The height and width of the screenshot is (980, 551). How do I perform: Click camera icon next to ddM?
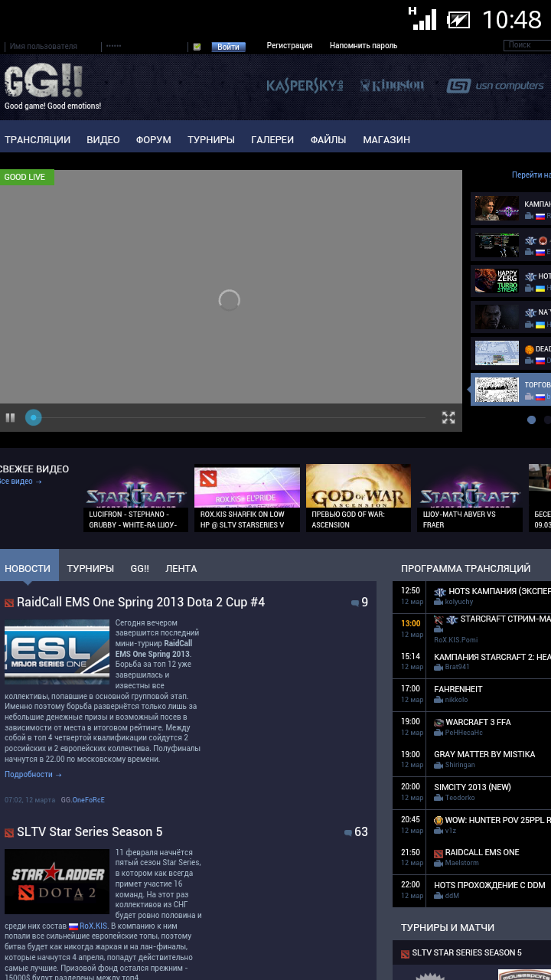[439, 896]
